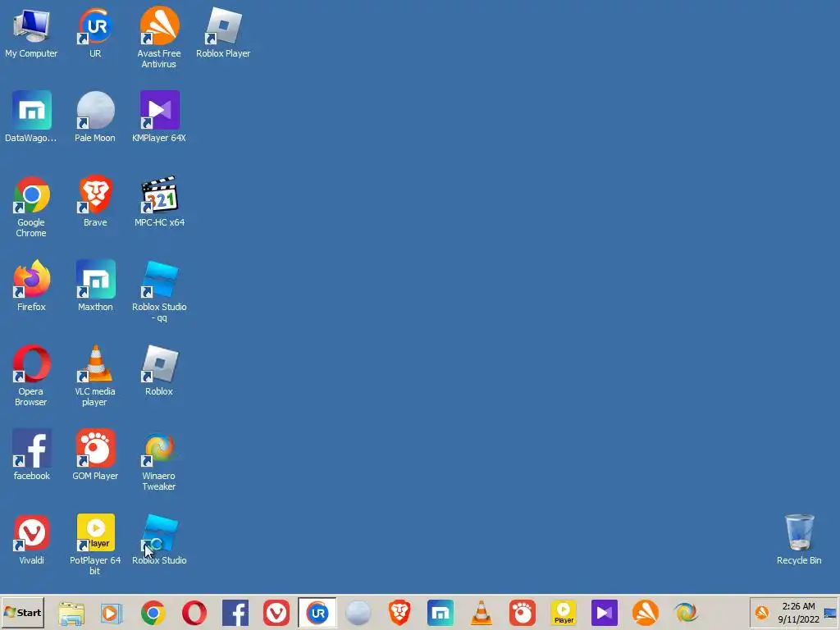Open the Start menu button

click(22, 612)
